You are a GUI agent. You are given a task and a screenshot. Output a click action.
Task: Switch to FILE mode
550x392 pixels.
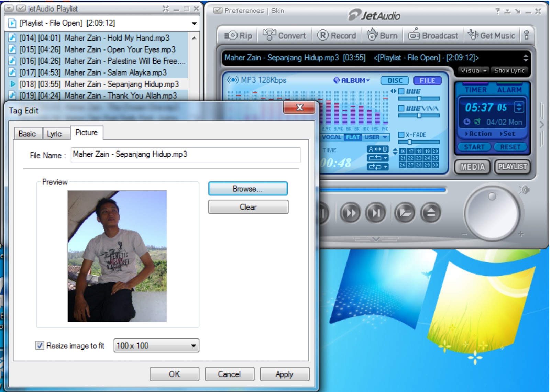427,80
